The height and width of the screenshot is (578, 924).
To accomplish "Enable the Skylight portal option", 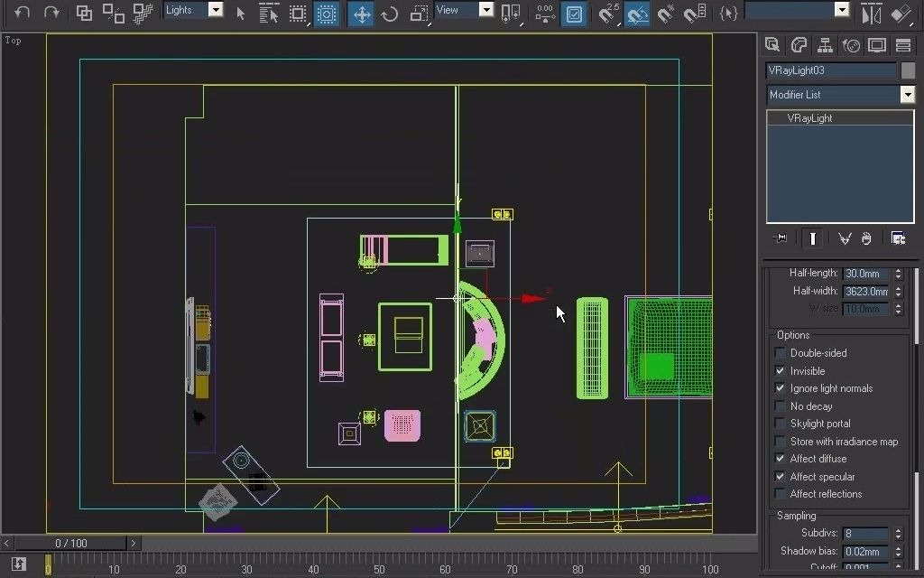I will point(780,424).
